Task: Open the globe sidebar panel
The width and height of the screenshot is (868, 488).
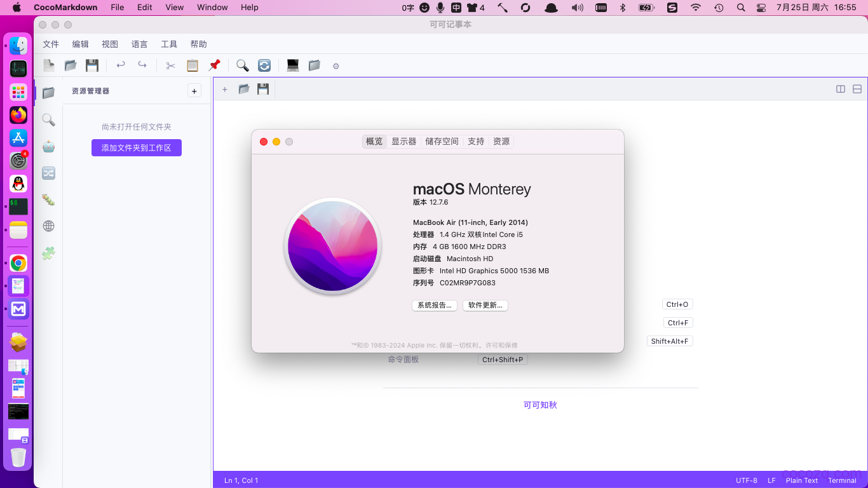Action: [49, 226]
